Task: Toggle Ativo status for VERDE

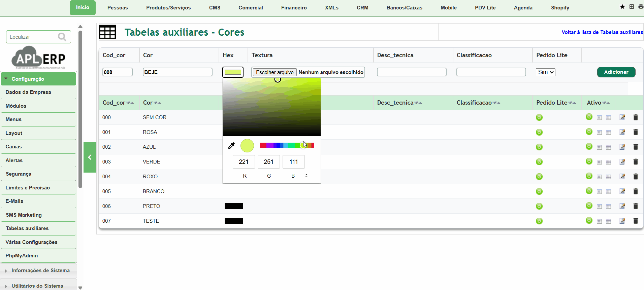Action: [589, 161]
